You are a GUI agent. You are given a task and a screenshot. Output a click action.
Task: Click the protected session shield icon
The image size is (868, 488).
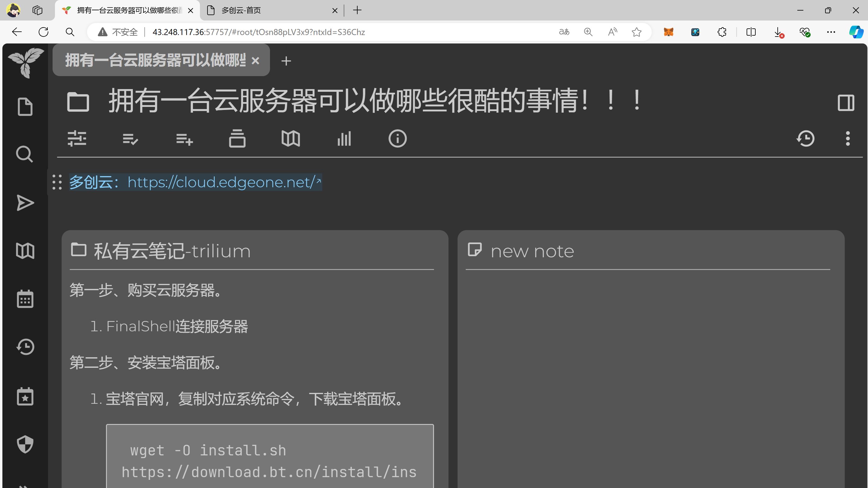pyautogui.click(x=25, y=444)
